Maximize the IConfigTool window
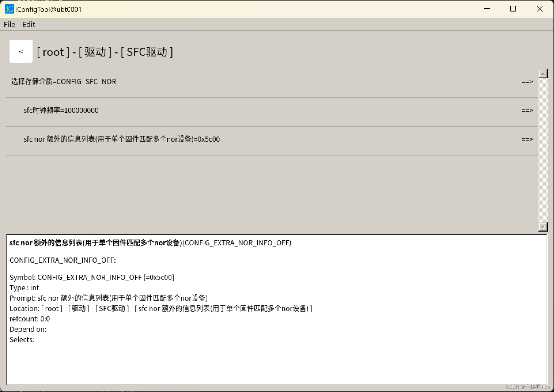This screenshot has width=554, height=392. (513, 9)
